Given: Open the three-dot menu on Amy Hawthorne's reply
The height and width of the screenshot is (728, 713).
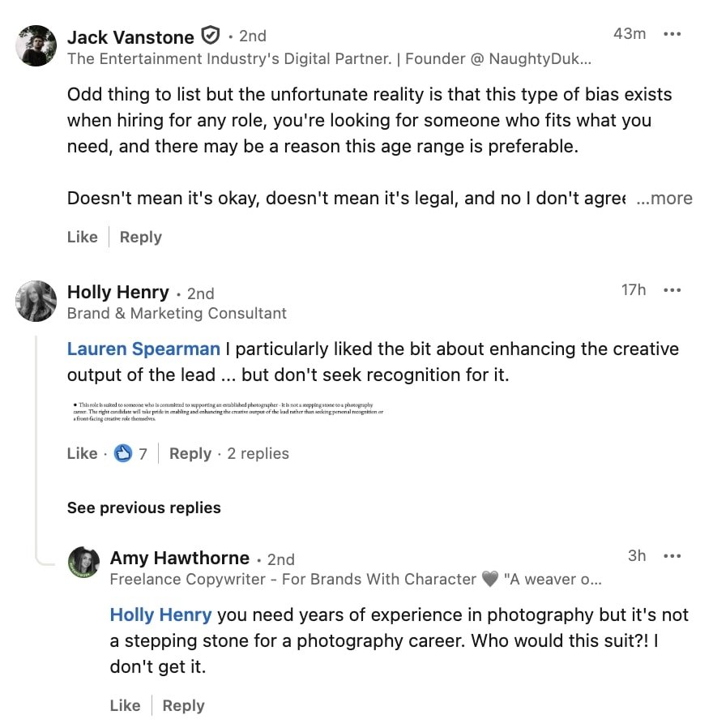Looking at the screenshot, I should [672, 555].
